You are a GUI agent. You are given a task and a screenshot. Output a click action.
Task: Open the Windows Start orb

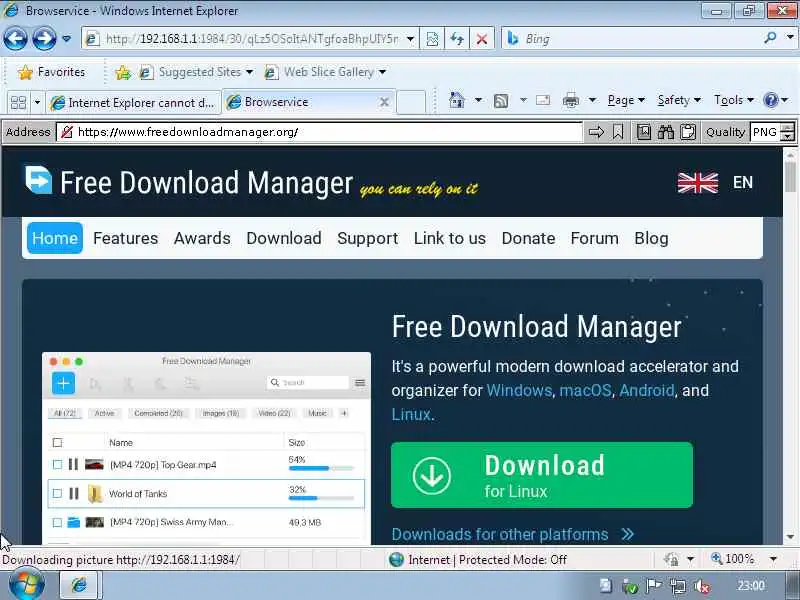(x=27, y=585)
